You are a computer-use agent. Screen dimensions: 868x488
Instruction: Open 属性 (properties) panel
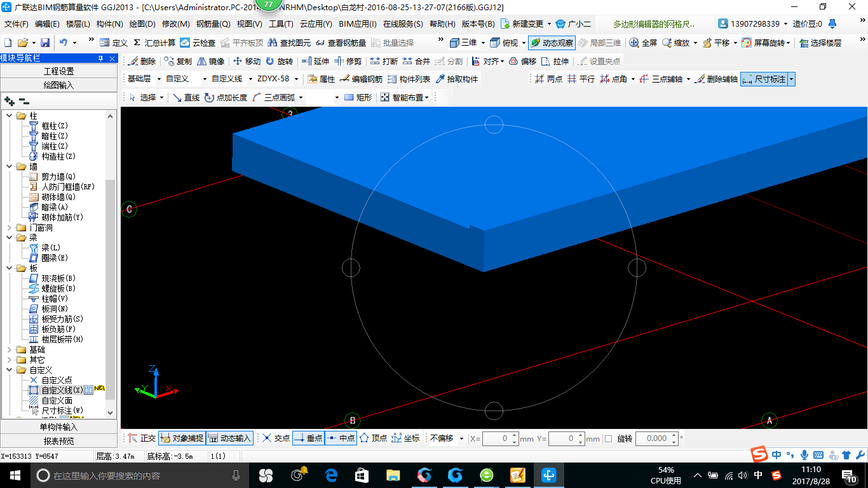click(x=321, y=79)
